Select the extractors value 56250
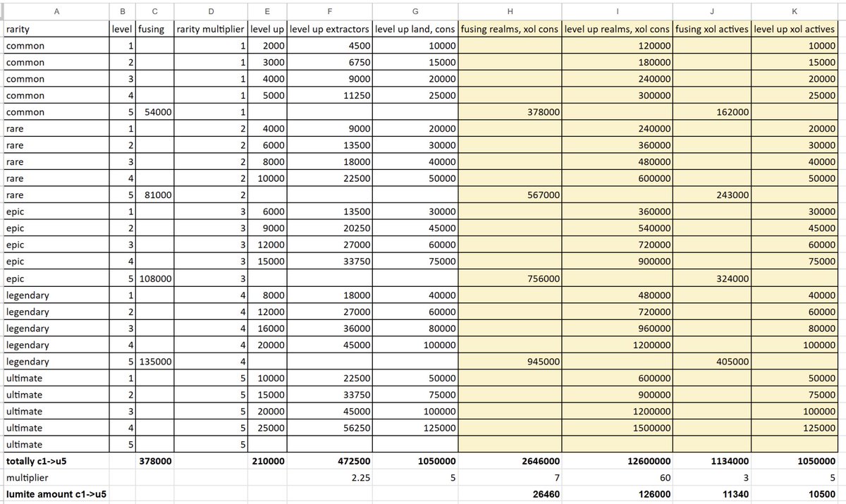 (330, 428)
